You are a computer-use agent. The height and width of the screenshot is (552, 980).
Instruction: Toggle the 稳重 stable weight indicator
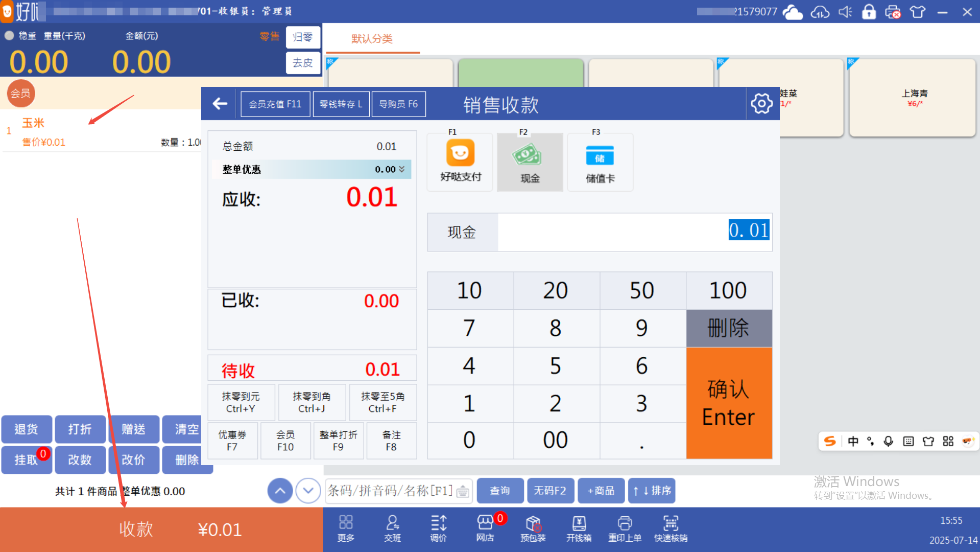pos(9,36)
